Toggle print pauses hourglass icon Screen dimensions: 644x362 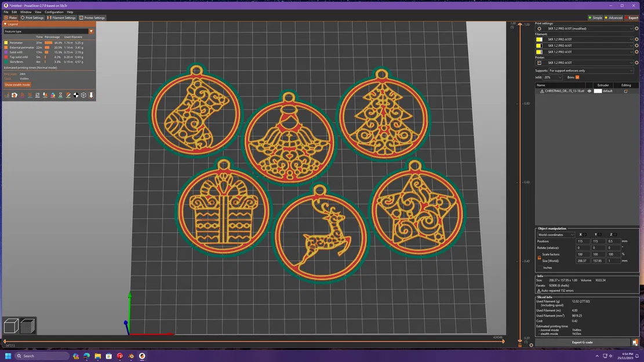click(60, 95)
